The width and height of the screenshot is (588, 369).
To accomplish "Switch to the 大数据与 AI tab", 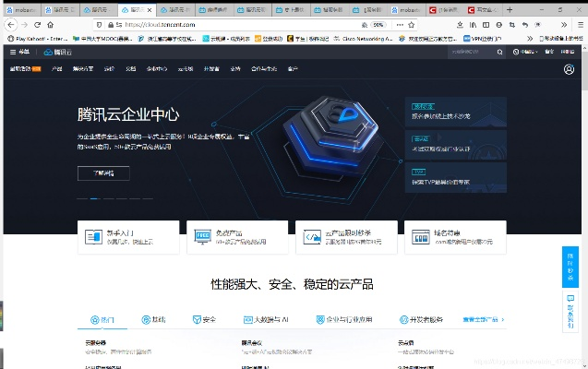I will tap(266, 319).
